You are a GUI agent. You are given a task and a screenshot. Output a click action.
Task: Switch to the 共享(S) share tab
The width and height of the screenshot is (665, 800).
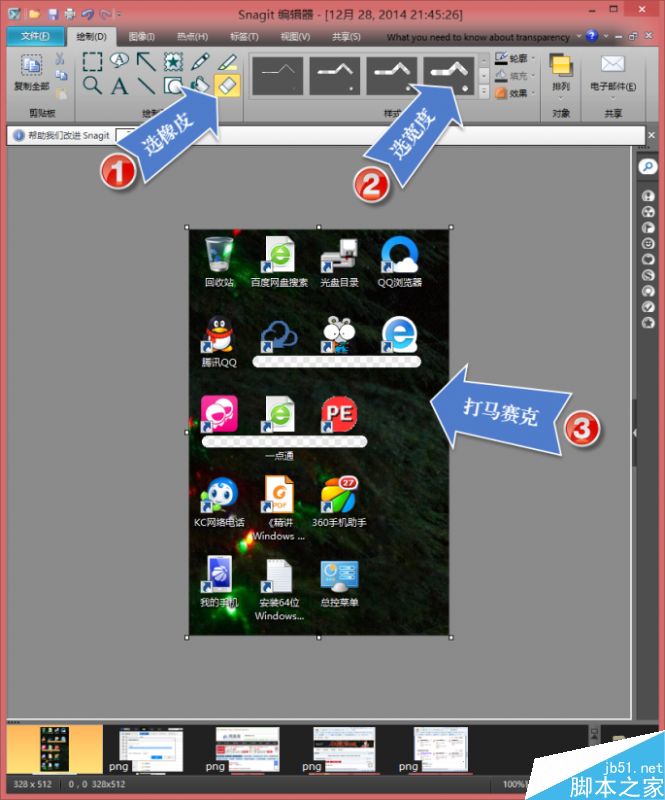click(346, 37)
